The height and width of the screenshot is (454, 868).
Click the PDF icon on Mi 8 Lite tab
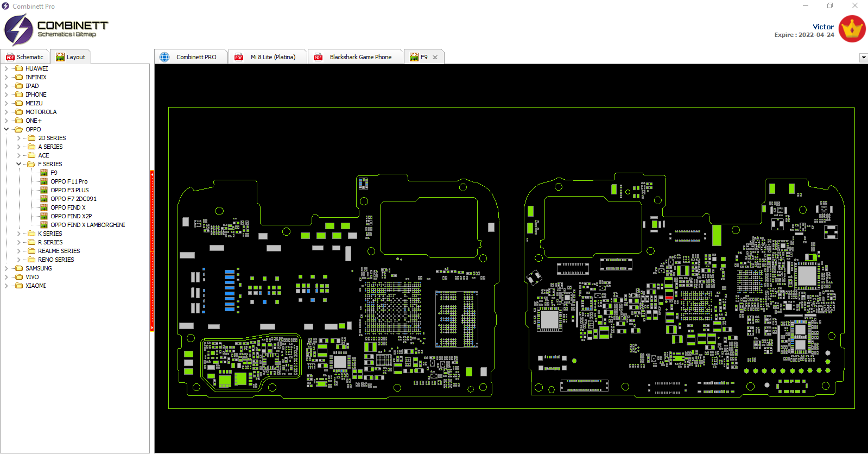(239, 57)
